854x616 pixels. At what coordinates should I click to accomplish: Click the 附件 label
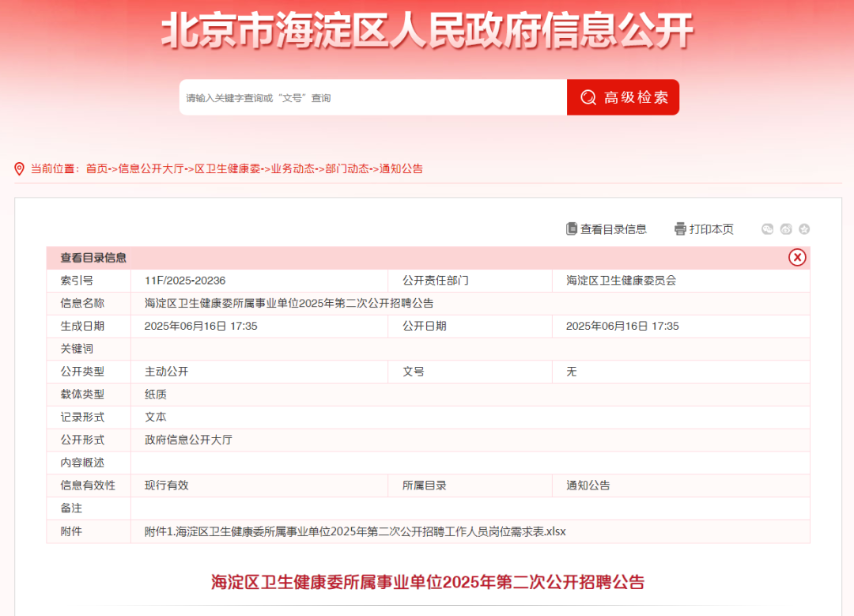pos(71,531)
